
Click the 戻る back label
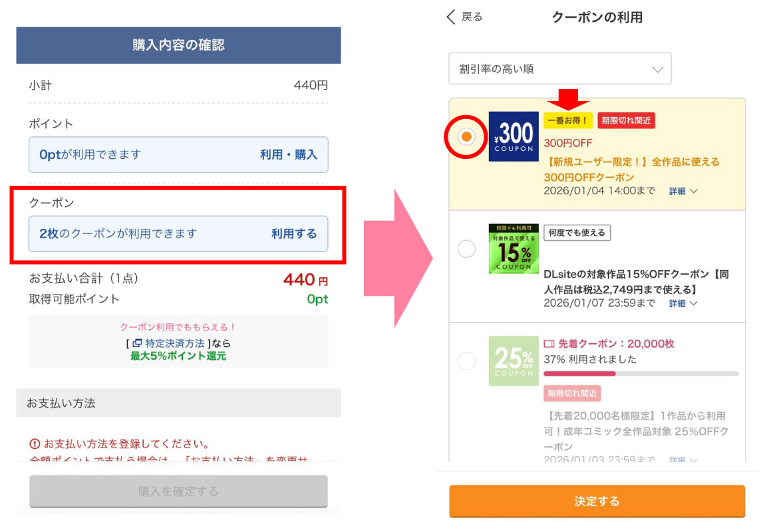(x=472, y=17)
